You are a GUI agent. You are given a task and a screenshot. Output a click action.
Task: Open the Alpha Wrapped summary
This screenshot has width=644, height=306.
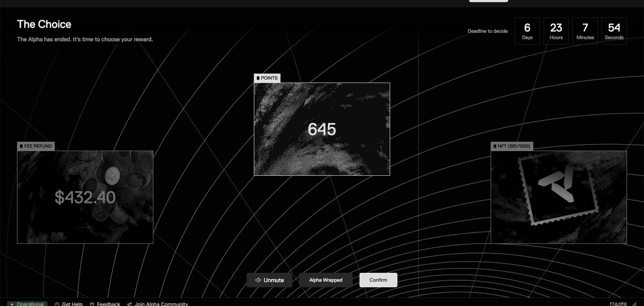[x=326, y=280]
